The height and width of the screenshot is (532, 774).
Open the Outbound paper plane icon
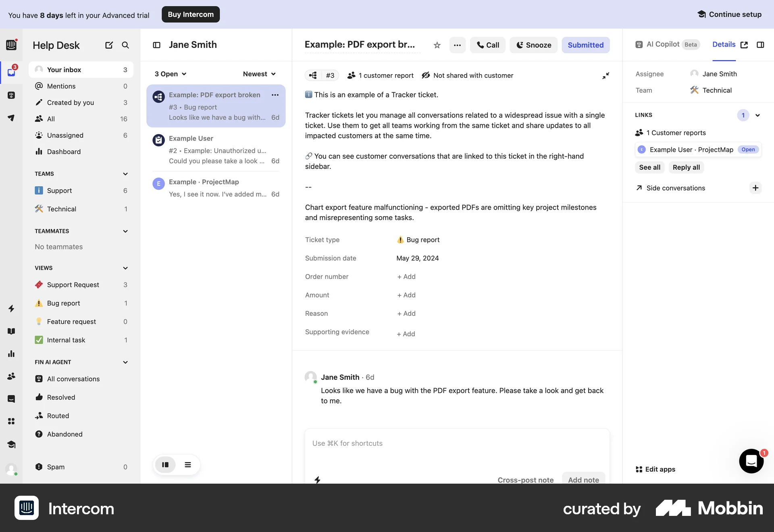[12, 118]
